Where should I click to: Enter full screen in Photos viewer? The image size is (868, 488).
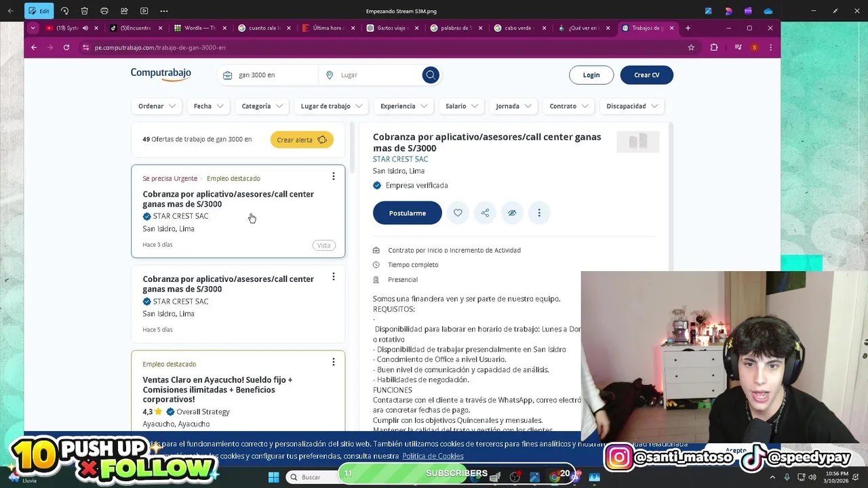[835, 11]
